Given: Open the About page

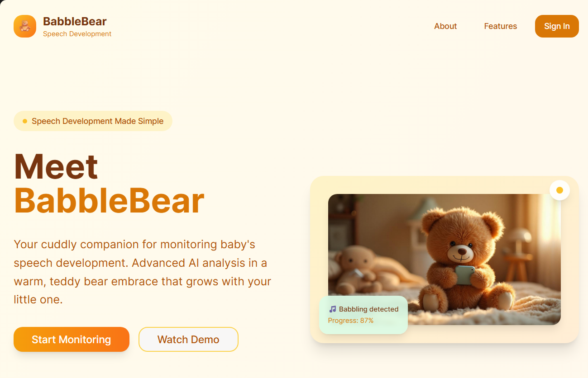Looking at the screenshot, I should coord(445,26).
